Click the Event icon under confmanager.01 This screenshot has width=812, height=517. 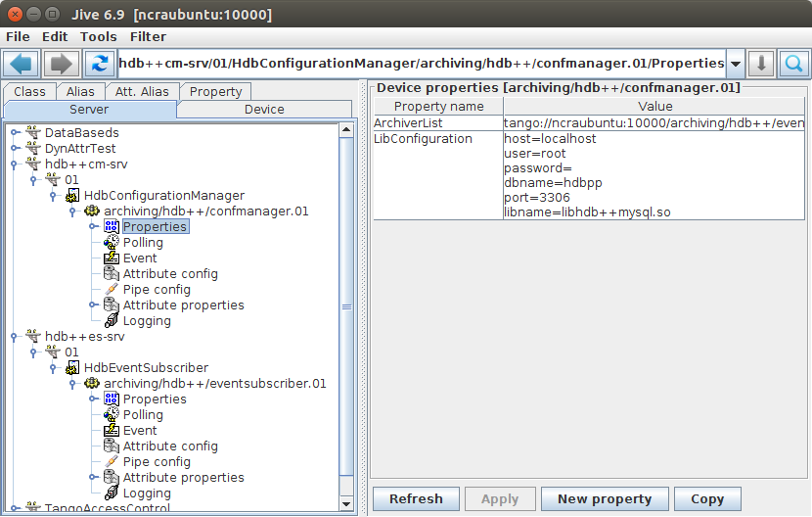point(112,258)
